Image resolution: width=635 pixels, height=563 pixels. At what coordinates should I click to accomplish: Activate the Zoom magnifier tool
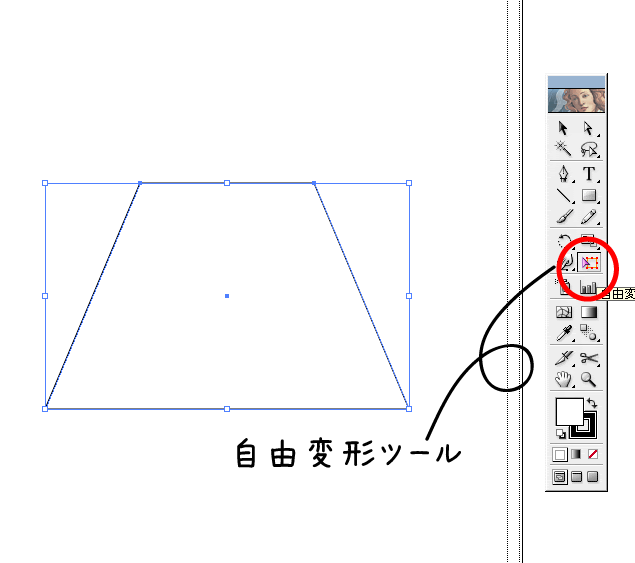(x=588, y=379)
